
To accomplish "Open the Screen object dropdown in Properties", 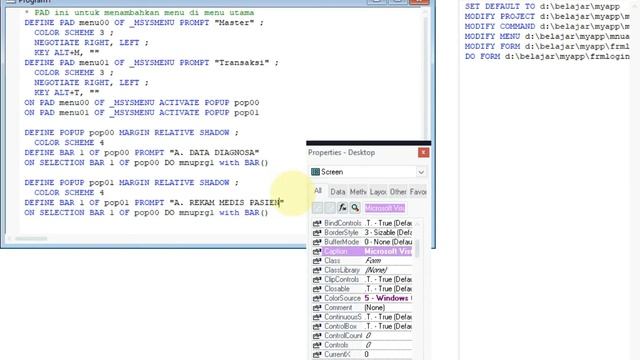I will point(421,172).
